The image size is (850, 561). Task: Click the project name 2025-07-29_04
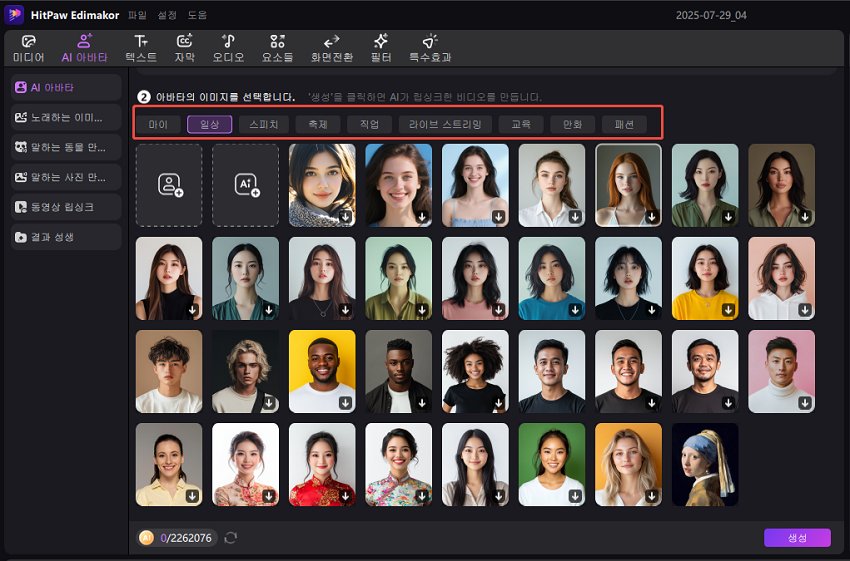tap(711, 15)
